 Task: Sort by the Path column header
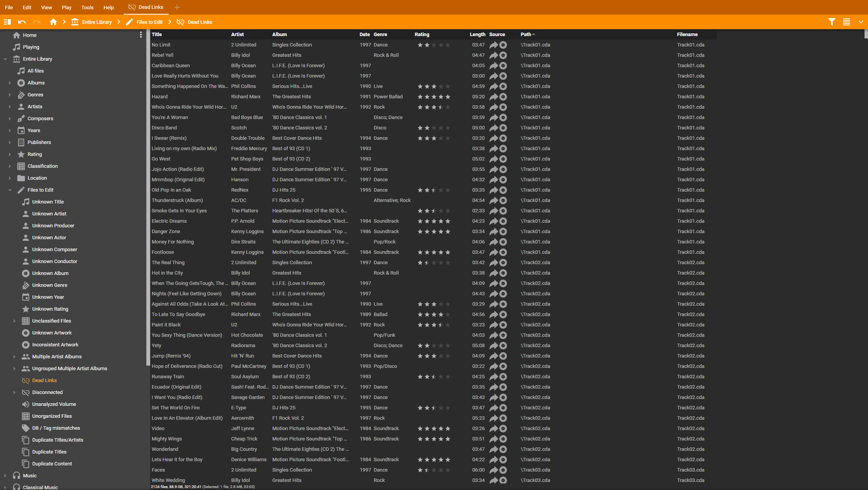[526, 35]
